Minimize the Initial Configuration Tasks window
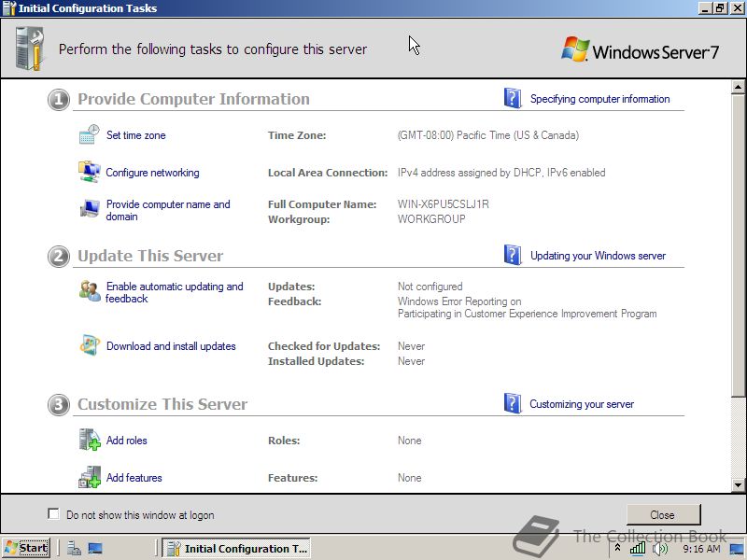Screen dimensions: 747x560 click(x=705, y=8)
